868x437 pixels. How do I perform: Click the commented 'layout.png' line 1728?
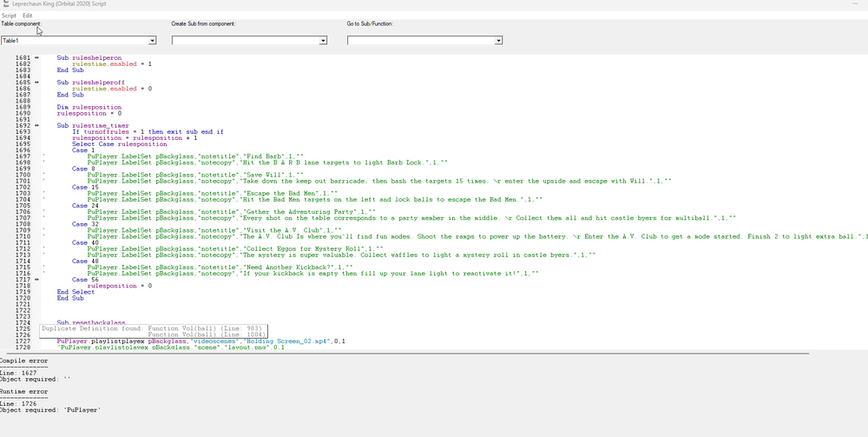170,348
